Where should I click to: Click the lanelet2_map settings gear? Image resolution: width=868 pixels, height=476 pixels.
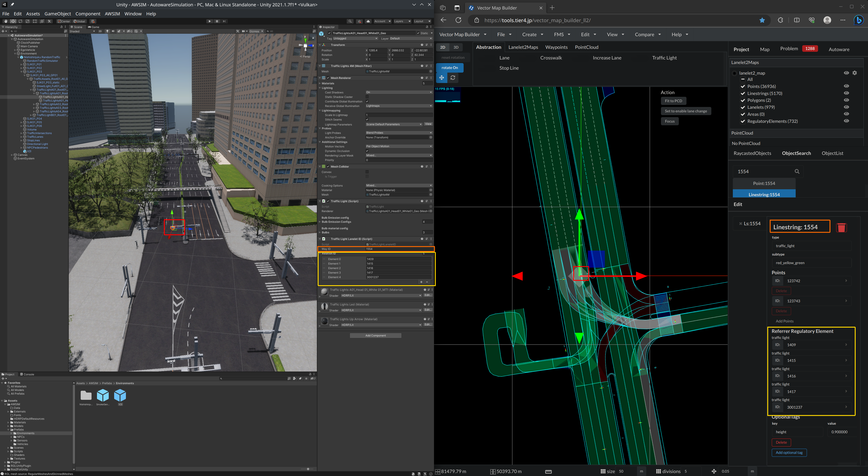coord(854,73)
